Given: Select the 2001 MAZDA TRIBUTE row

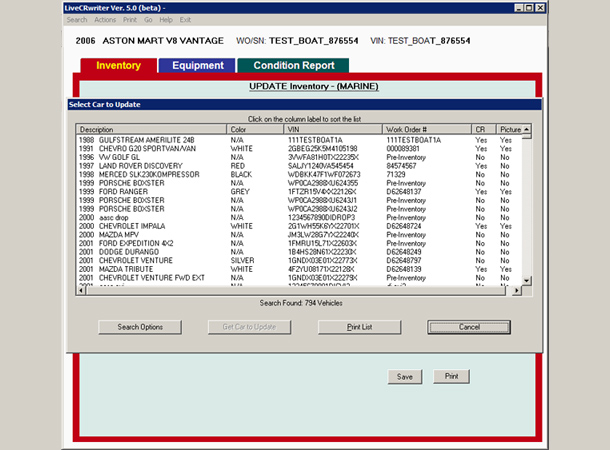Looking at the screenshot, I should coord(299,269).
